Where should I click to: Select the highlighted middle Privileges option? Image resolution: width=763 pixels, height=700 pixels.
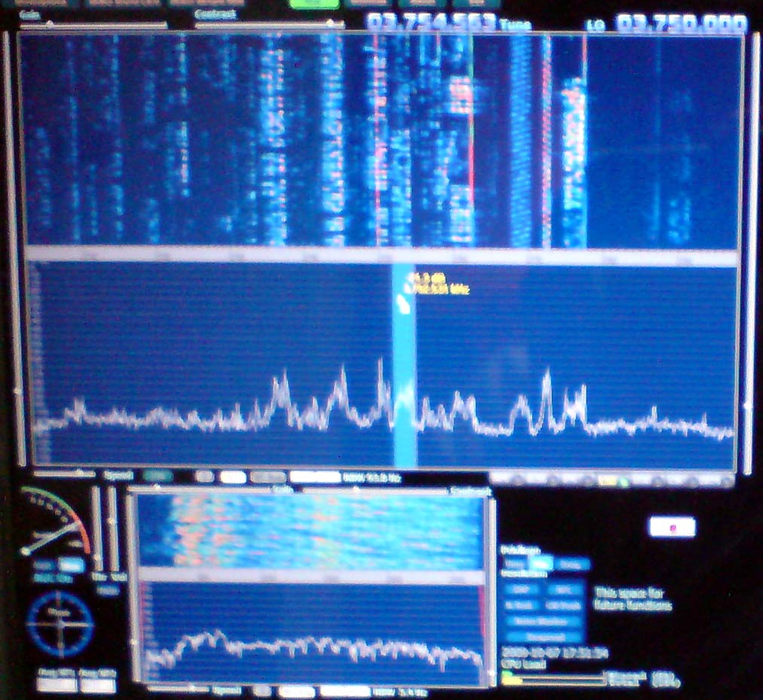[x=539, y=564]
